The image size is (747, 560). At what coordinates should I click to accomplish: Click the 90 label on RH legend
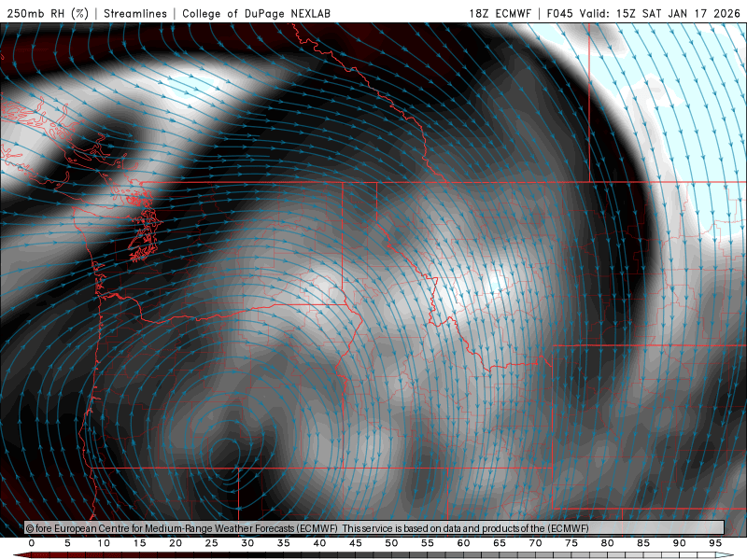click(680, 543)
